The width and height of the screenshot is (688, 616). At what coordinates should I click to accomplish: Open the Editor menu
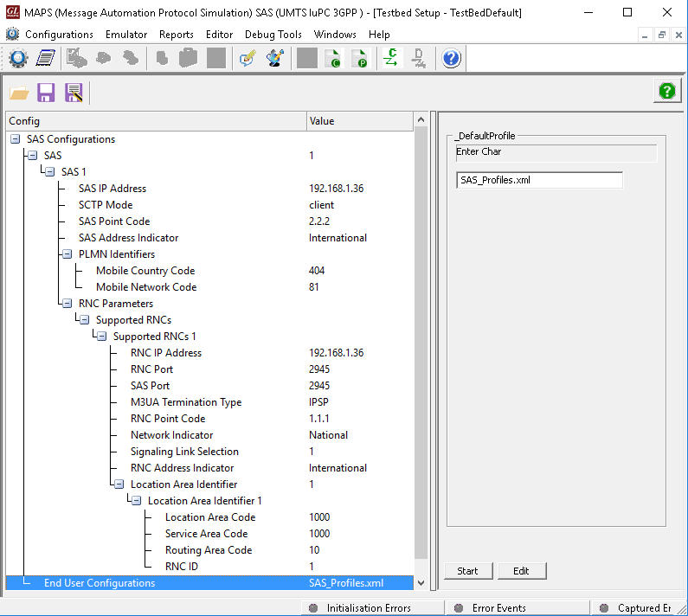tap(220, 35)
